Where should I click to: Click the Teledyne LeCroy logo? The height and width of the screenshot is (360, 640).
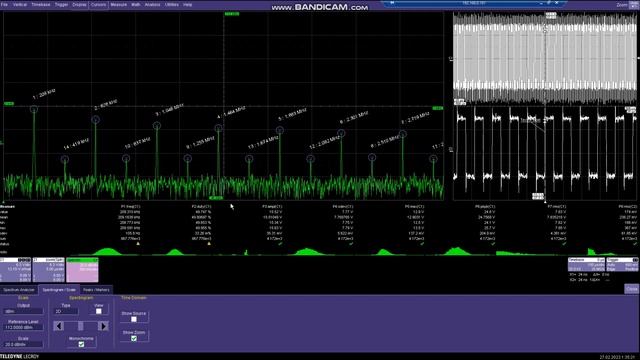point(20,357)
